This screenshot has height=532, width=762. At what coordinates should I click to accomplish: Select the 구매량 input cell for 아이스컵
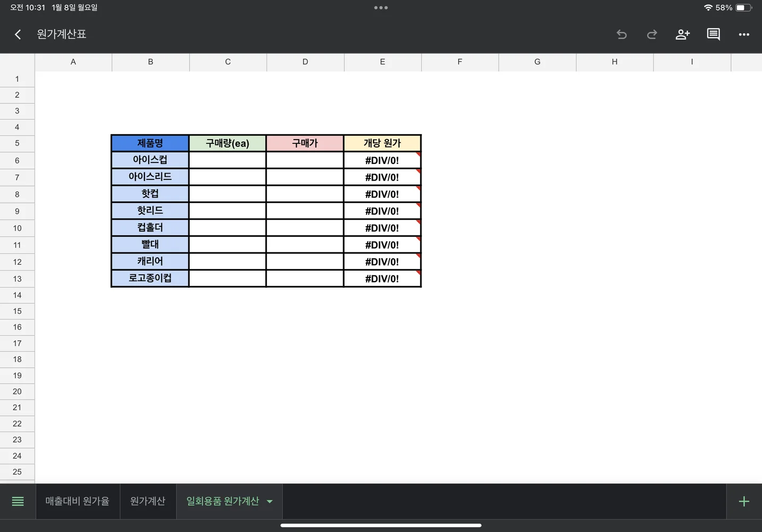coord(228,160)
